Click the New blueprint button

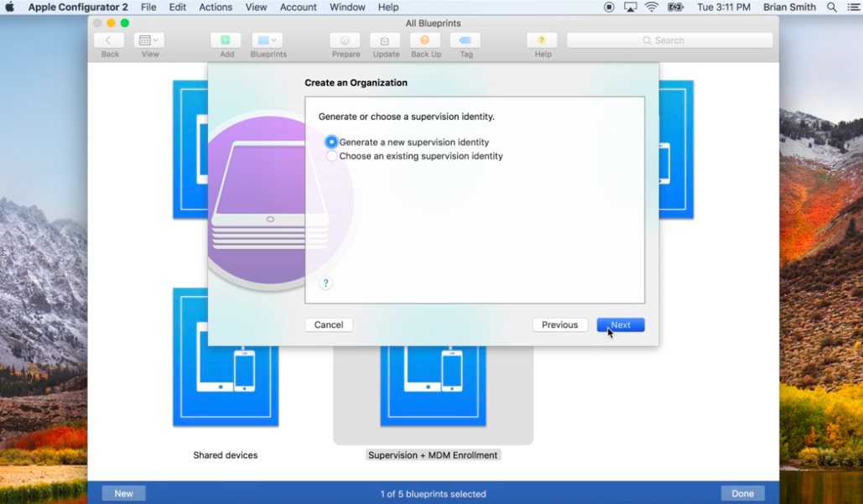coord(124,494)
